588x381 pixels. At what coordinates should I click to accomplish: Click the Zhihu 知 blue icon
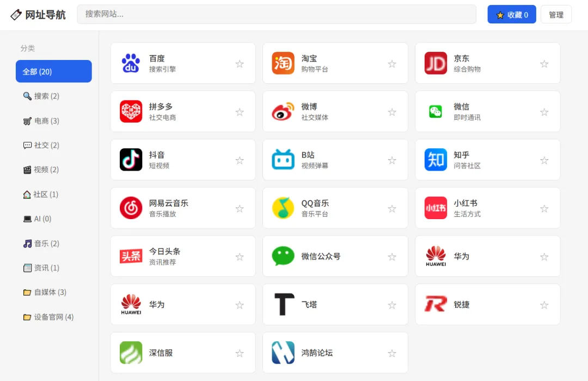(436, 160)
